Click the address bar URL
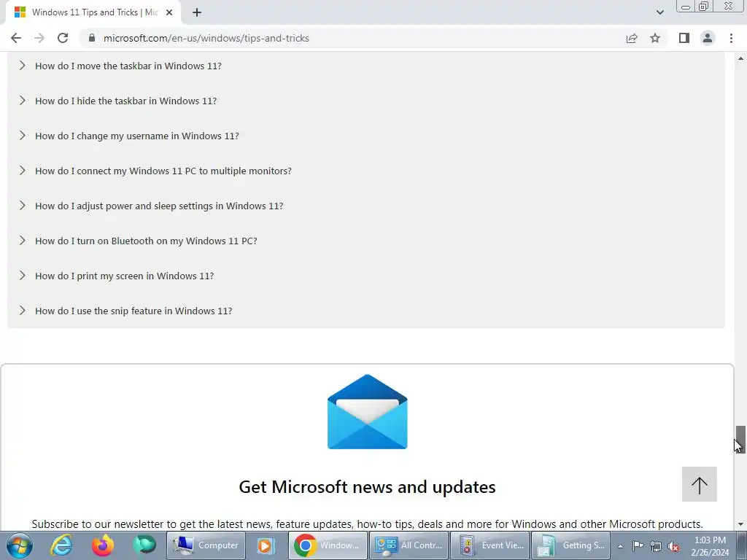This screenshot has height=560, width=747. (x=206, y=38)
